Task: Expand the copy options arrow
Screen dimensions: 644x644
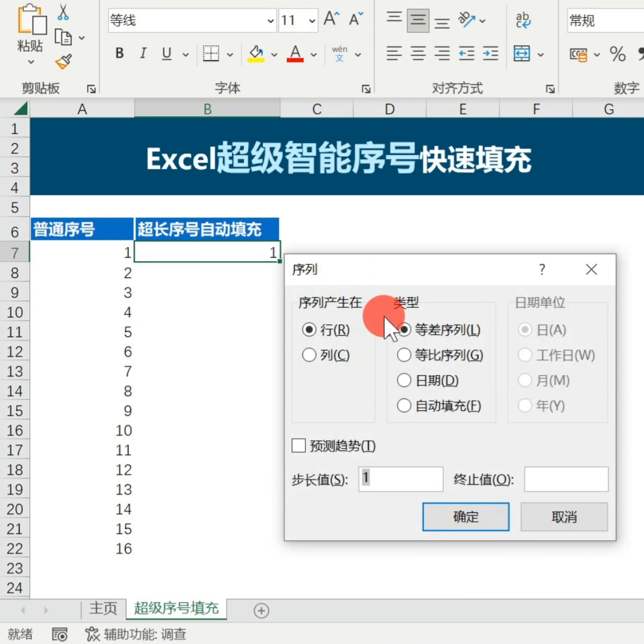Action: pos(82,38)
